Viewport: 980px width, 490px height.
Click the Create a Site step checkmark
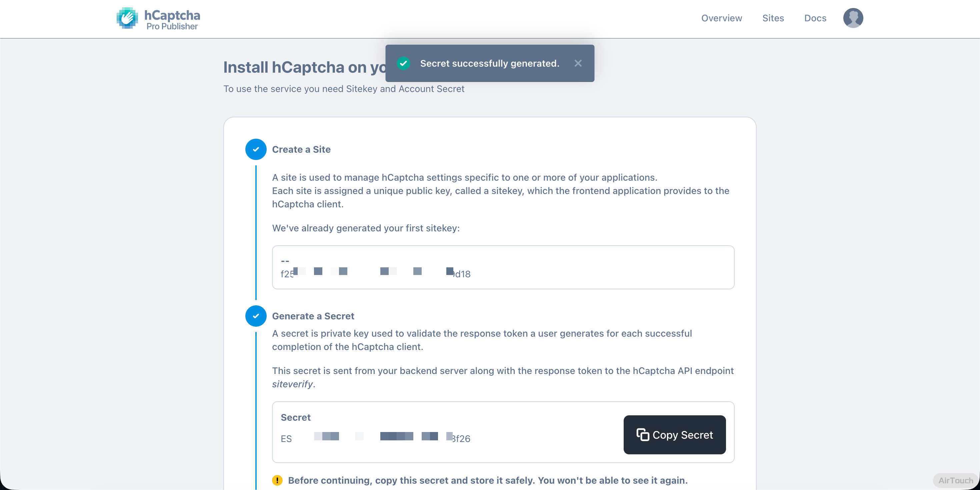256,149
